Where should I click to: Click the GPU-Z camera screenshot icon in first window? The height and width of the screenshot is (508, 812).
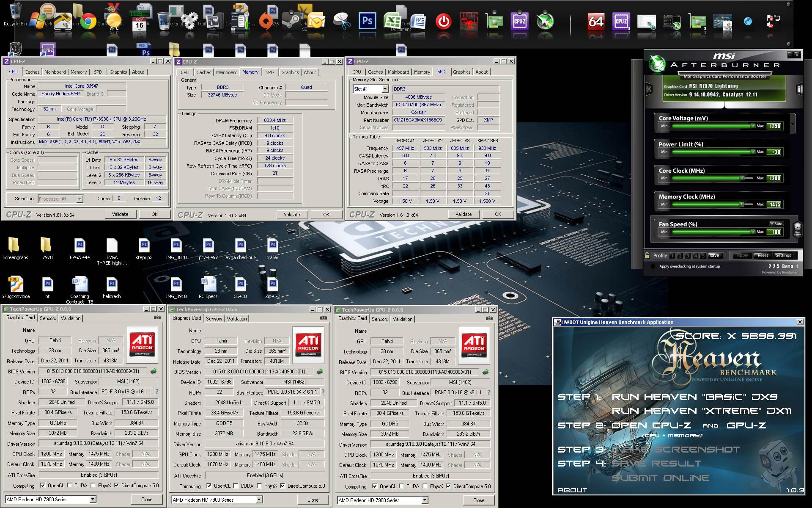(157, 317)
